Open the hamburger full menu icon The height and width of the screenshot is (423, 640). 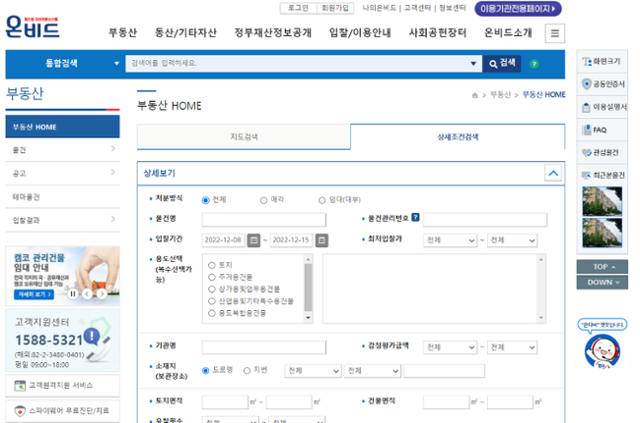[x=555, y=33]
